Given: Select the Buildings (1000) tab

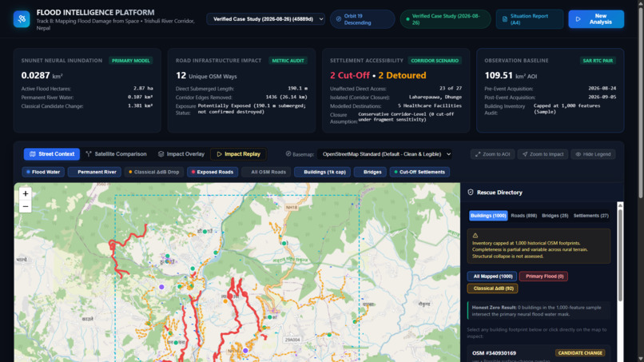Looking at the screenshot, I should [488, 216].
